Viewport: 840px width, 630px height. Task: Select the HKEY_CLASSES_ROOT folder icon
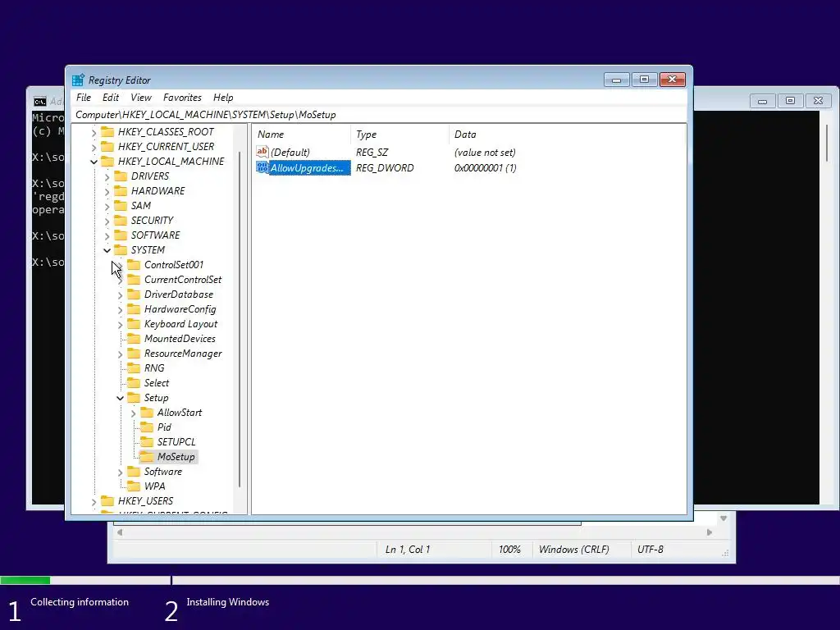pos(107,132)
